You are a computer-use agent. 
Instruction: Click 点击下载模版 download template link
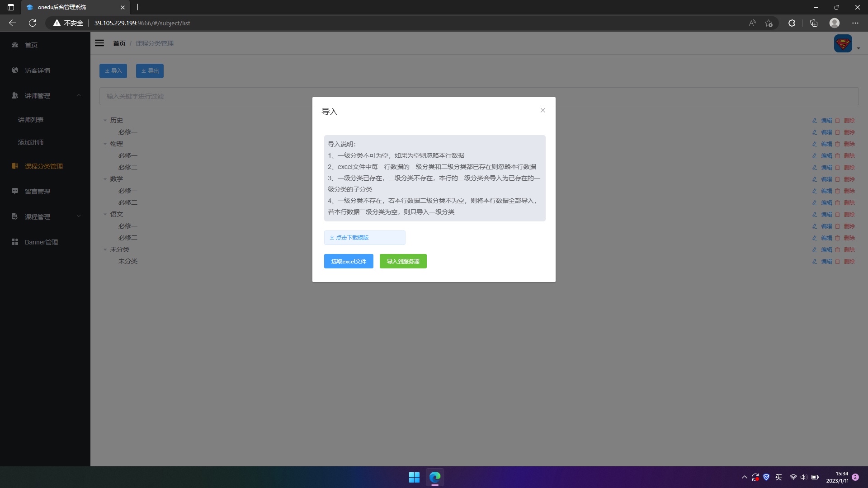(x=364, y=238)
